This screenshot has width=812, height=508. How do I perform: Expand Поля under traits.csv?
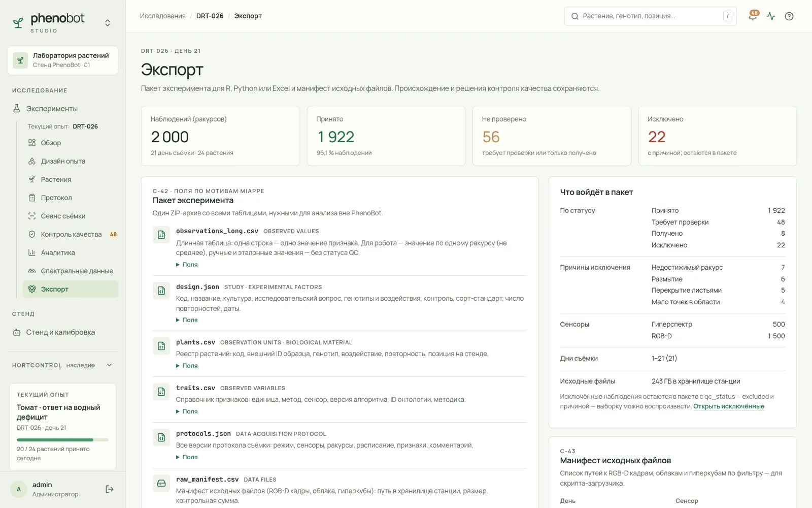click(187, 411)
